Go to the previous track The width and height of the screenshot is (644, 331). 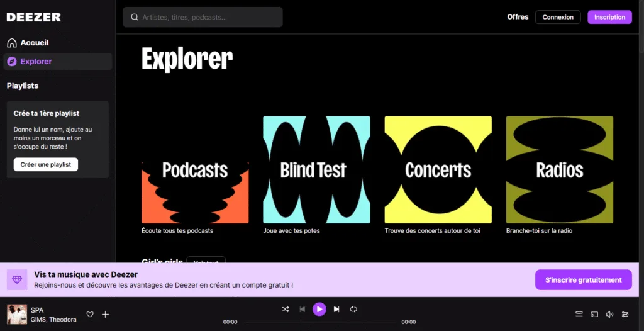click(x=303, y=309)
